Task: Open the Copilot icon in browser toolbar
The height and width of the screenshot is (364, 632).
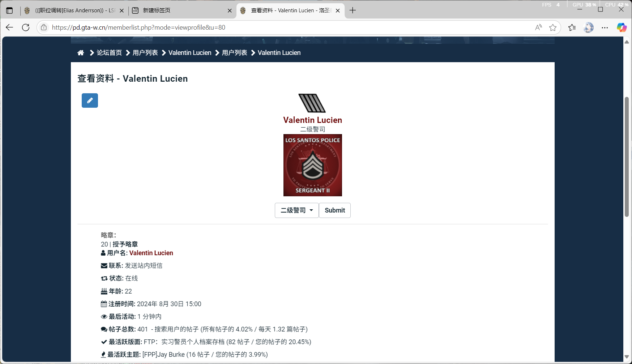Action: coord(622,27)
